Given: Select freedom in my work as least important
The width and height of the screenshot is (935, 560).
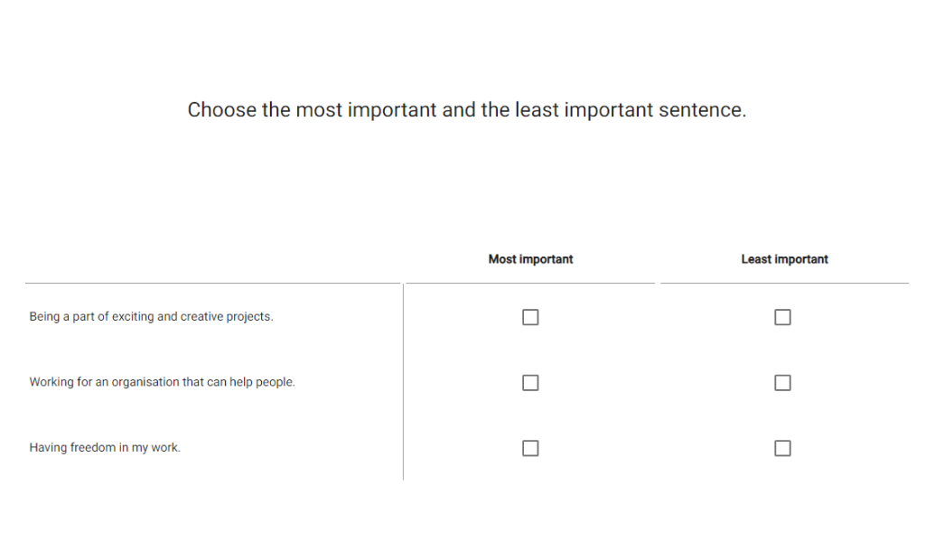Looking at the screenshot, I should pyautogui.click(x=782, y=448).
